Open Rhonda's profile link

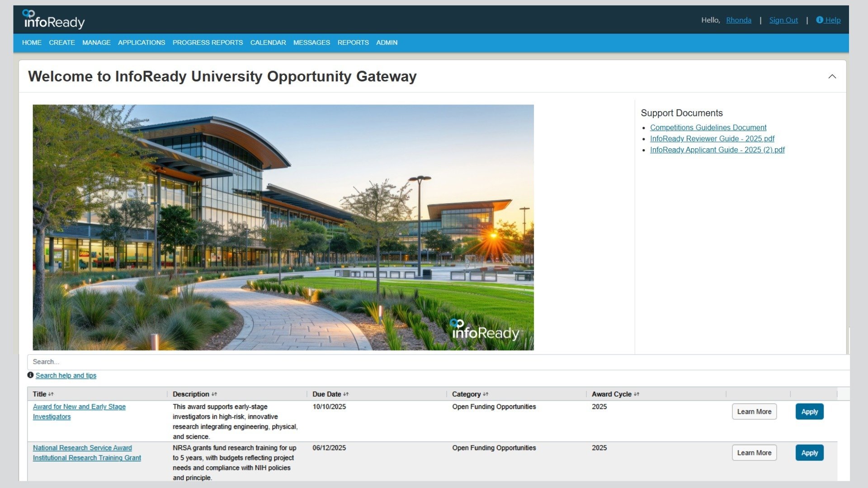coord(738,20)
